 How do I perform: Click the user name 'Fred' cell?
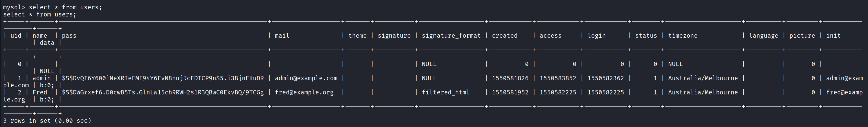click(x=40, y=92)
